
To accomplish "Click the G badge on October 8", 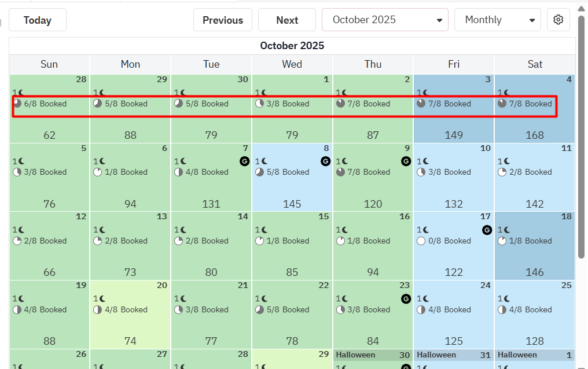I will 325,161.
